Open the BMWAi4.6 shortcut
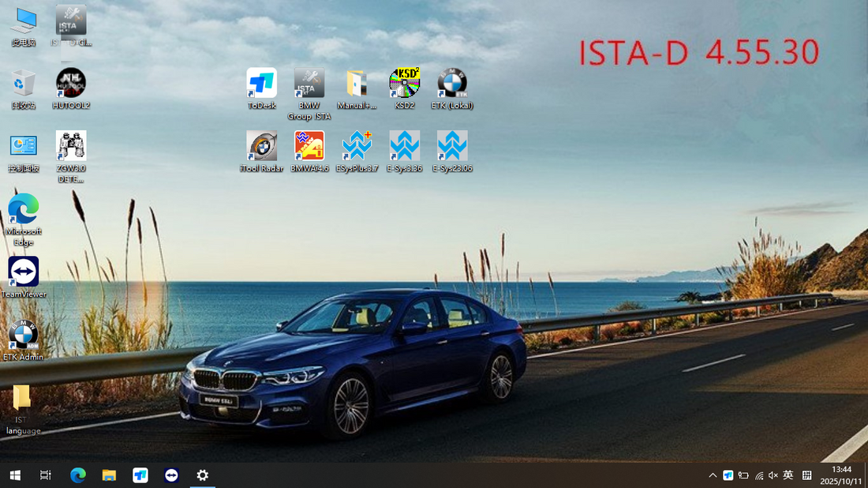This screenshot has width=868, height=488. (x=309, y=147)
